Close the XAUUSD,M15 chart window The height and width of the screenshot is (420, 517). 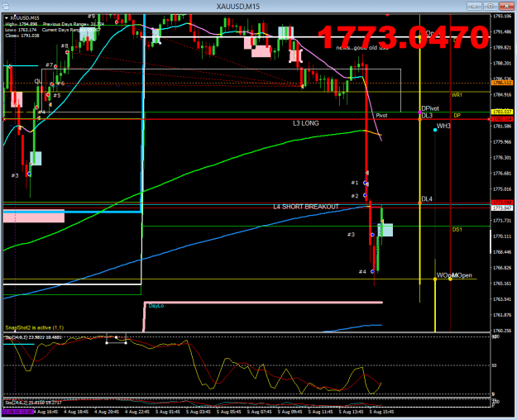click(x=506, y=6)
